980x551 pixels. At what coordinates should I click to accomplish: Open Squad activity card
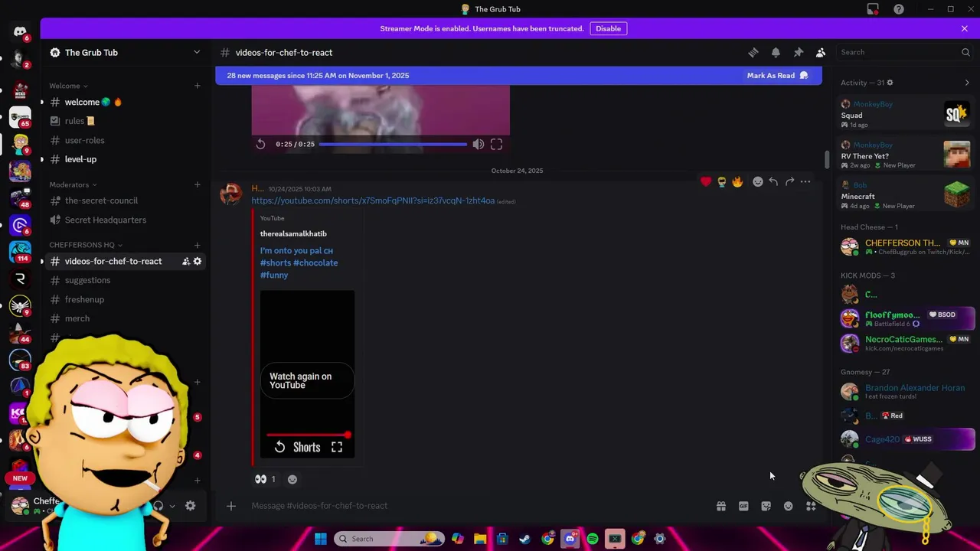pos(905,115)
